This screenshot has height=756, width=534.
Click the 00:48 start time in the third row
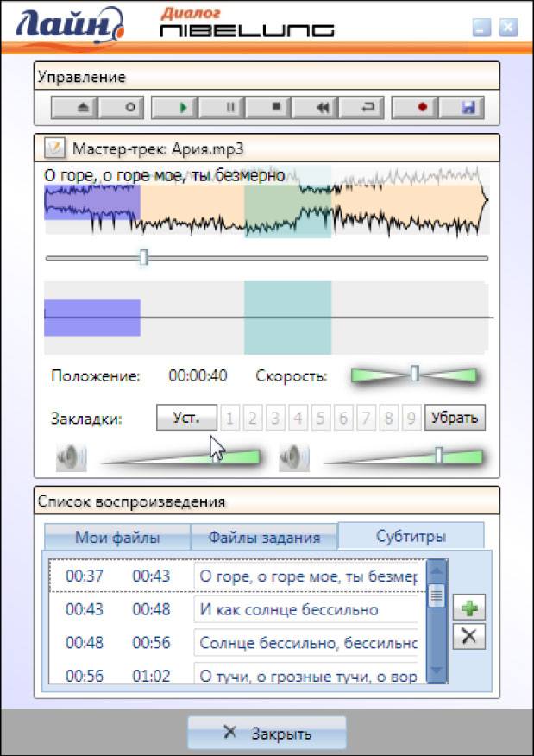[x=85, y=643]
